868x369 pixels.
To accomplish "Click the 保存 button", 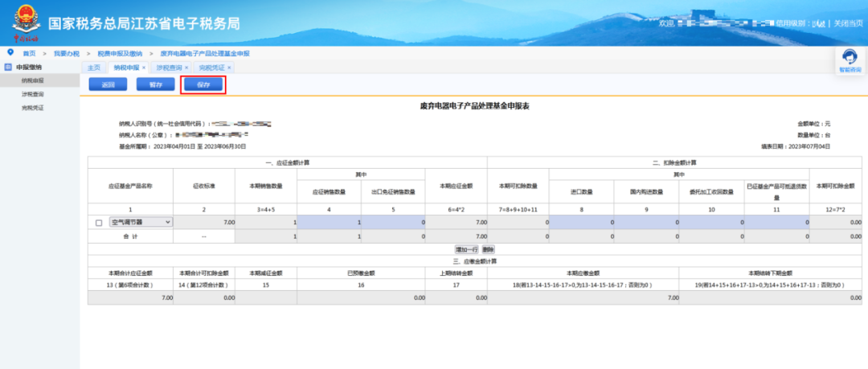I will 204,84.
